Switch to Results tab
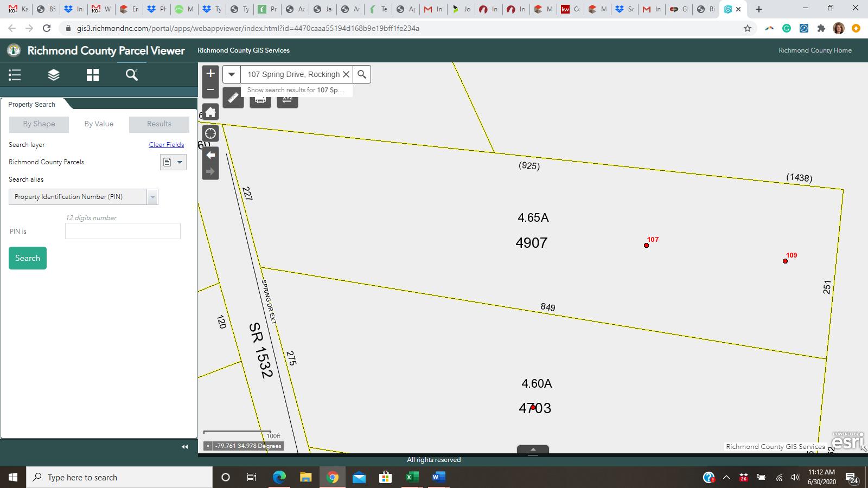868x488 pixels. 159,124
